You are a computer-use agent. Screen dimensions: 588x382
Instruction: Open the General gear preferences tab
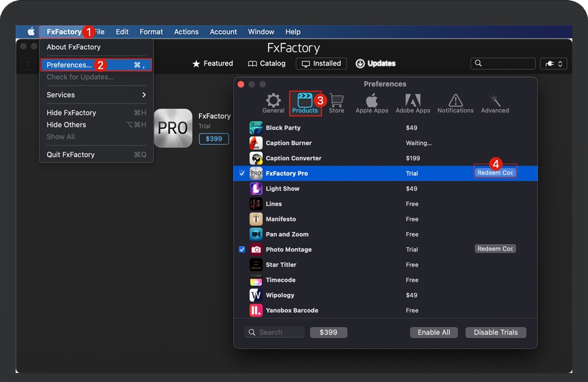[273, 103]
